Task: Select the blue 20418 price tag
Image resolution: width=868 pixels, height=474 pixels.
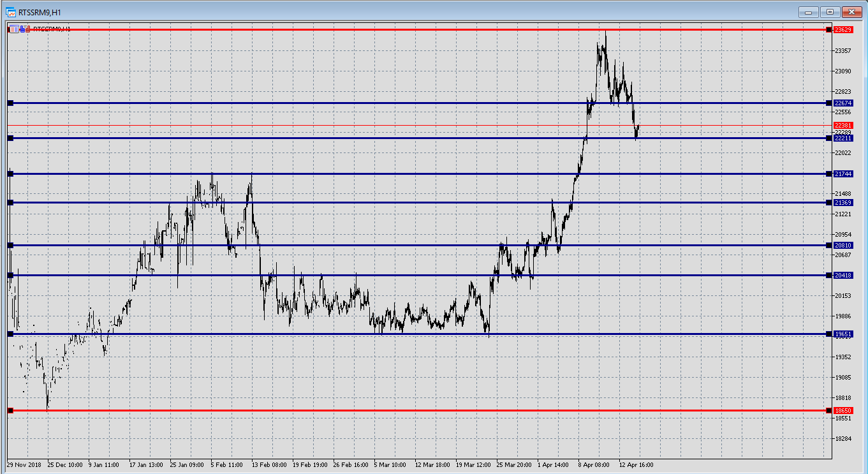Action: pyautogui.click(x=843, y=275)
